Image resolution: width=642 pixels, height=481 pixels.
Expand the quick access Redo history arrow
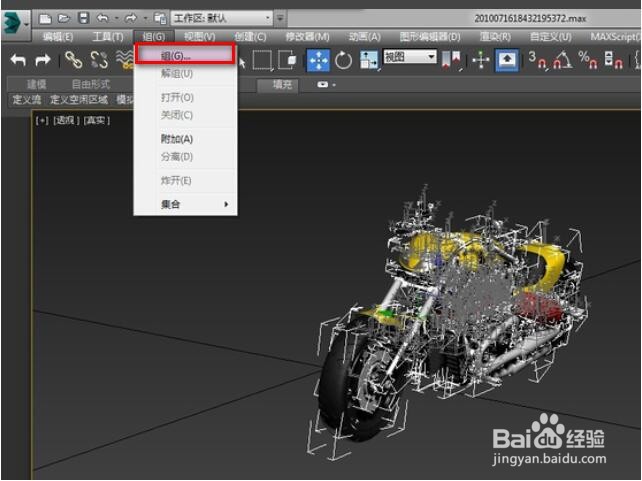click(145, 18)
